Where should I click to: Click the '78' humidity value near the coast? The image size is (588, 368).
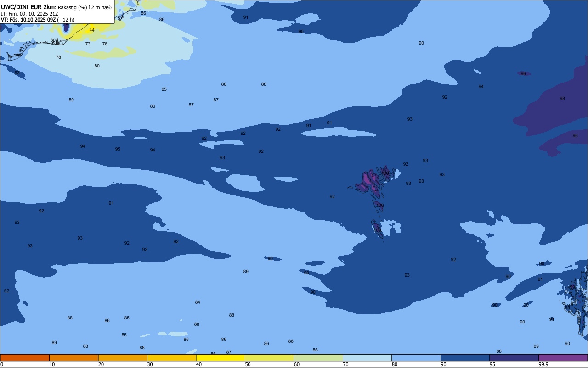58,57
